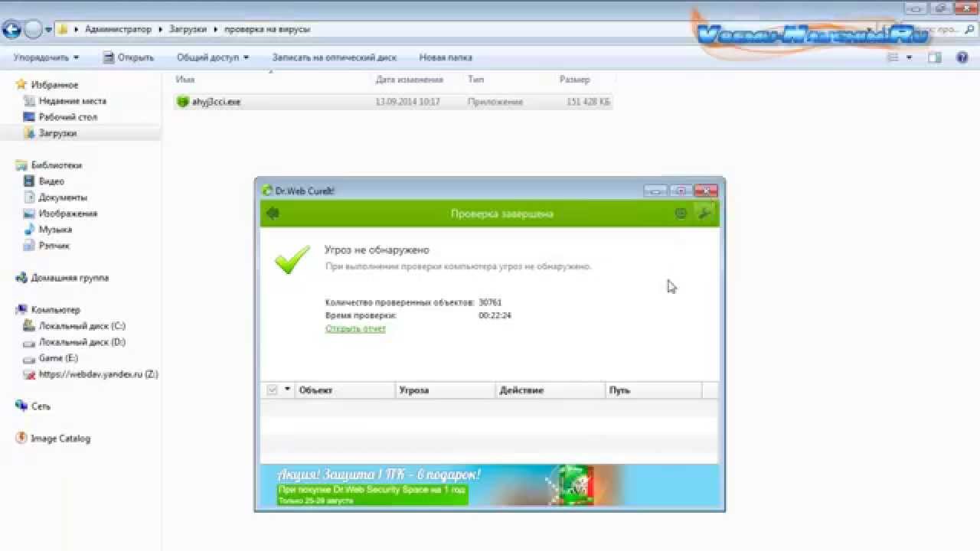Viewport: 980px width, 551px height.
Task: Open dropdown arrow next to table checkbox
Action: 288,390
